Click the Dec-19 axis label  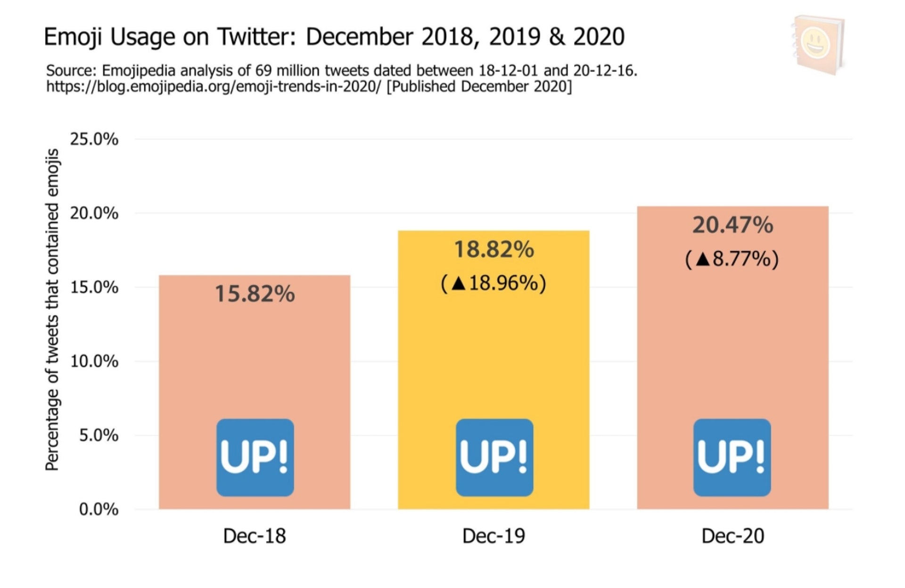click(x=494, y=536)
